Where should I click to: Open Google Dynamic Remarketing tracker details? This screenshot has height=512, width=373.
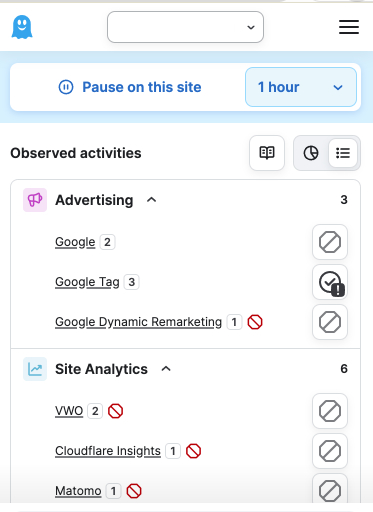(x=138, y=322)
